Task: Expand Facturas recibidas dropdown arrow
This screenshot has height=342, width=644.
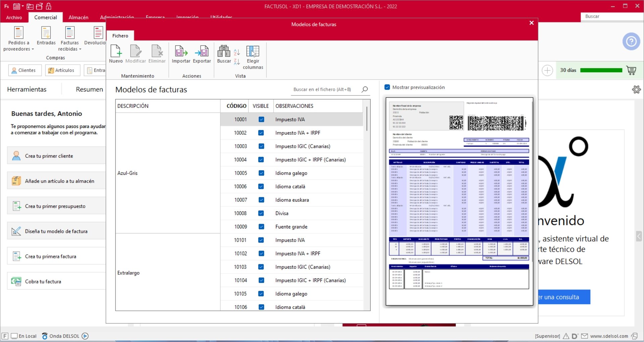Action: click(80, 49)
